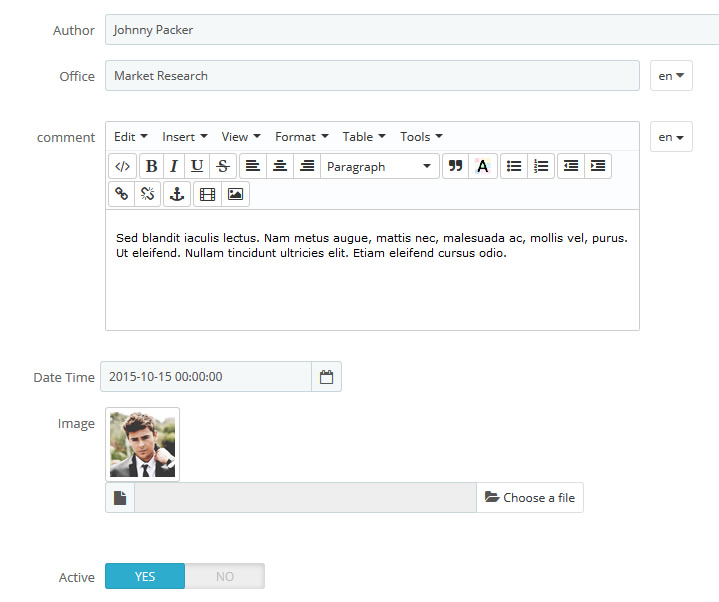The width and height of the screenshot is (719, 602).
Task: Focus the Office input field
Action: (x=372, y=76)
